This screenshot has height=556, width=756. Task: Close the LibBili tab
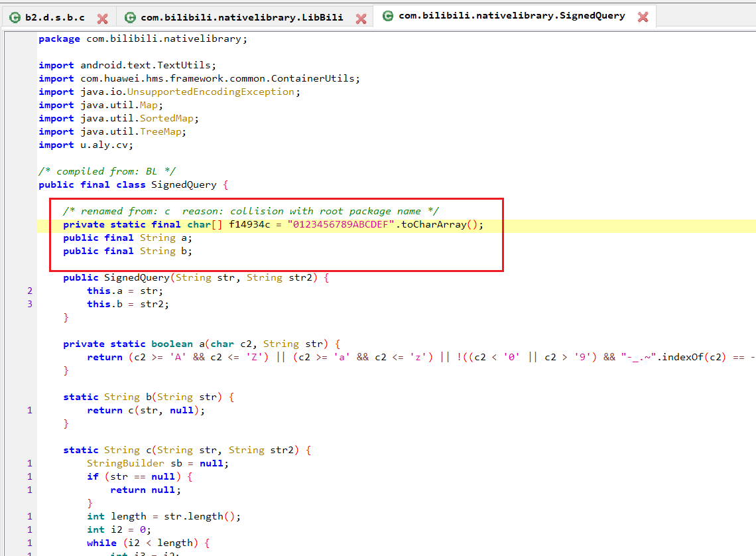click(x=361, y=19)
